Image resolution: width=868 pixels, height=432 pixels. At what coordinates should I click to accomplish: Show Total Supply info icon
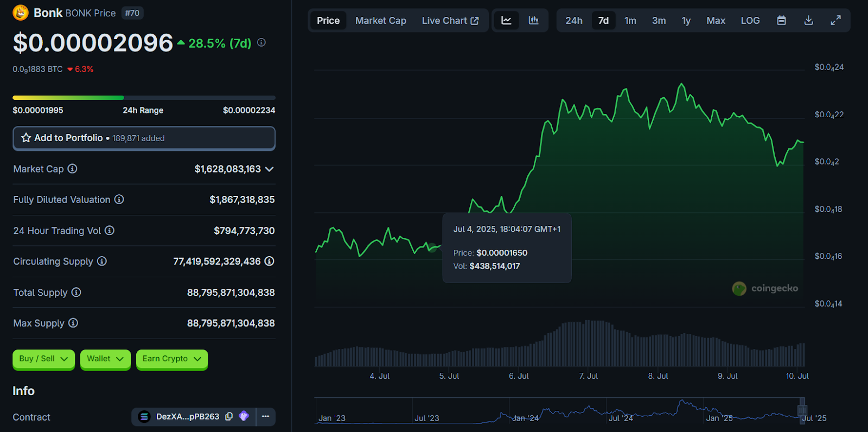(76, 293)
